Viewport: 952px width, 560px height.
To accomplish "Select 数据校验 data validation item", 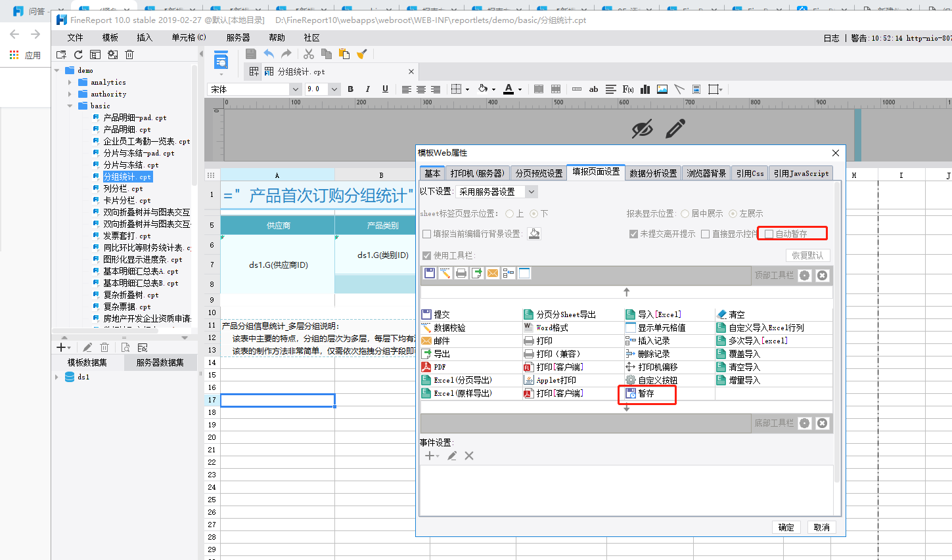I will click(443, 328).
